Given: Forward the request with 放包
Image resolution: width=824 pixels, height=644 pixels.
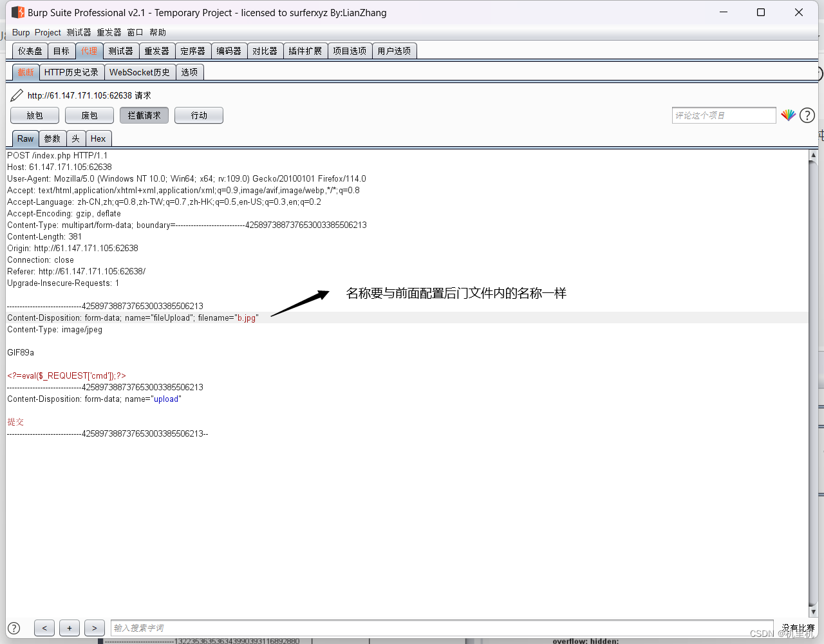Looking at the screenshot, I should (35, 115).
